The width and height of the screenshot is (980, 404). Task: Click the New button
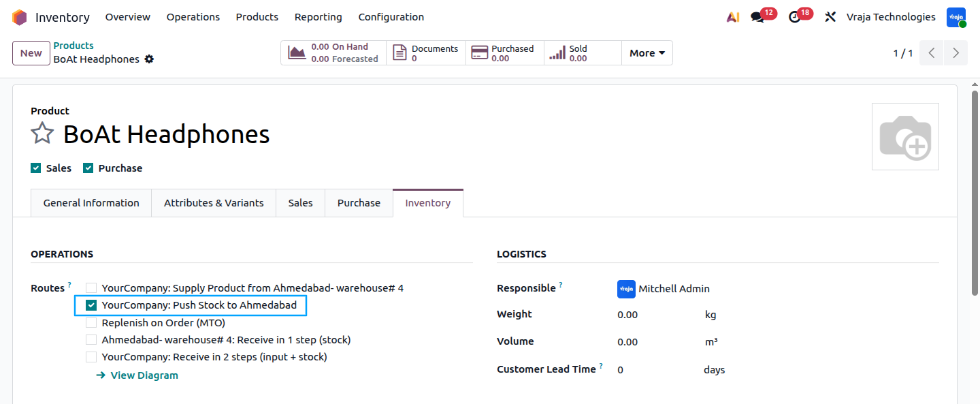(31, 53)
